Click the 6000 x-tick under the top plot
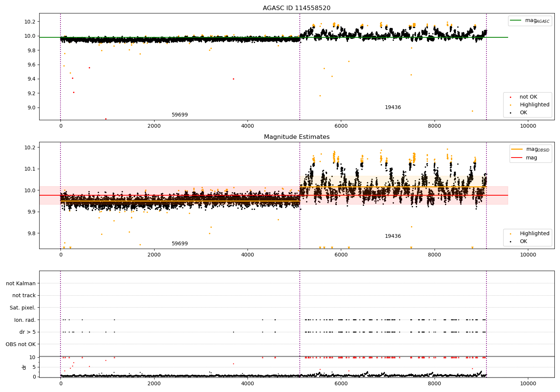This screenshot has width=560, height=392. click(x=341, y=126)
